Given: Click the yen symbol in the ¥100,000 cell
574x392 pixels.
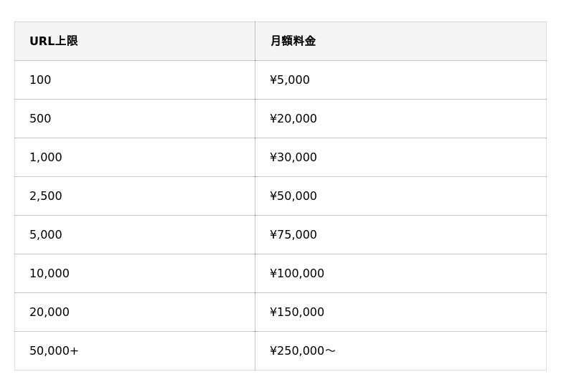Looking at the screenshot, I should tap(273, 274).
